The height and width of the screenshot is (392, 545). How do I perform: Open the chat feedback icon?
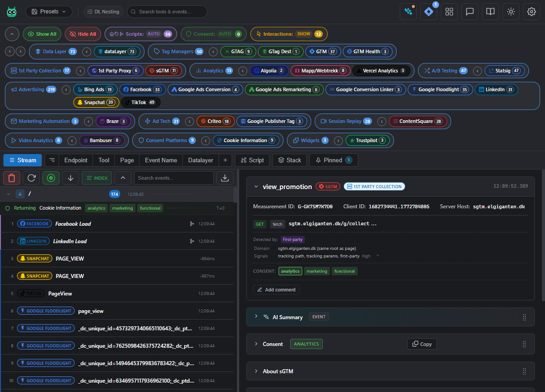click(470, 12)
